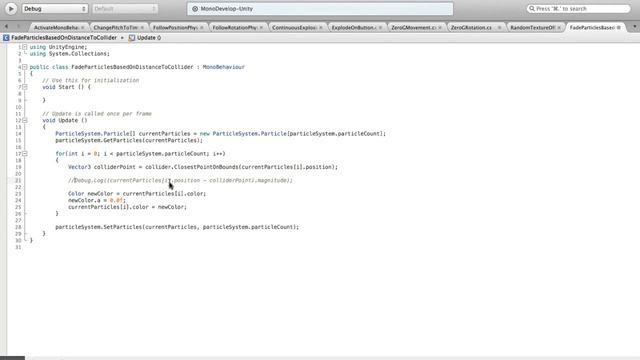Screen dimensions: 640x360
Task: Click the 'Use this for initialization' comment
Action: point(91,80)
